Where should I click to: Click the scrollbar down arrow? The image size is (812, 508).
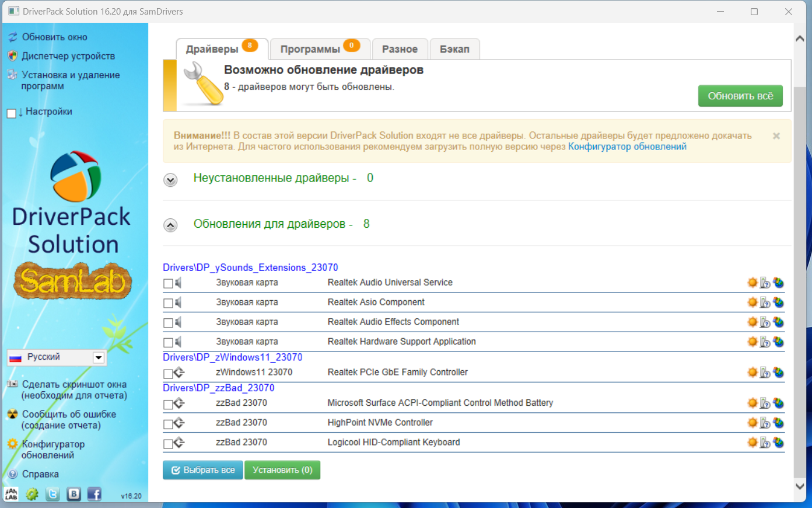pos(800,486)
